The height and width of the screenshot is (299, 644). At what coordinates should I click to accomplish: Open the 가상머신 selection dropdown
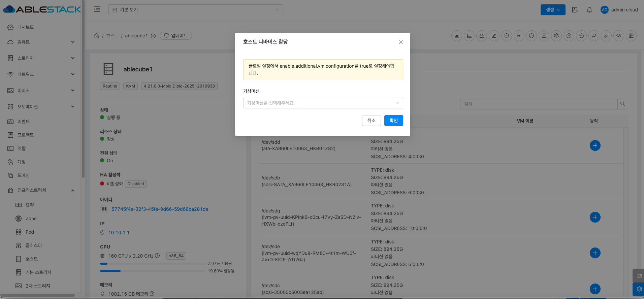(x=323, y=103)
